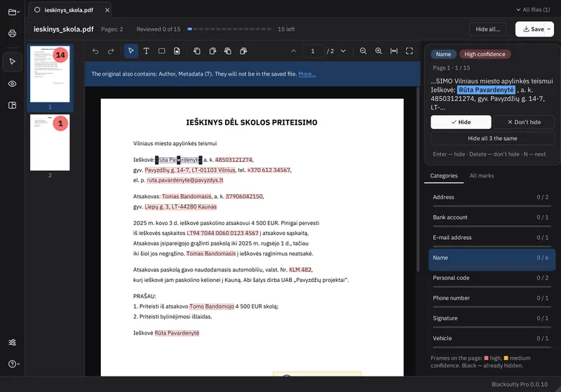Click the printer icon in the sidebar
Viewport: 561px width, 392px height.
(x=12, y=33)
